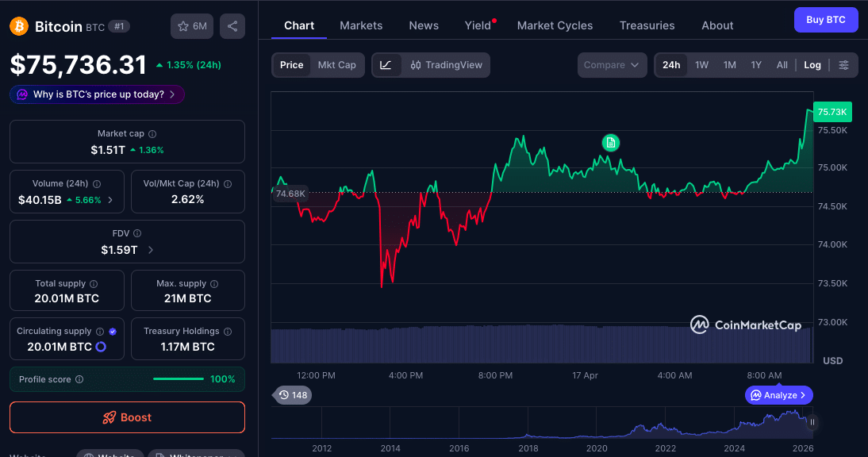Viewport: 868px width, 457px height.
Task: Click the Bitcoin logo icon
Action: pyautogui.click(x=19, y=26)
